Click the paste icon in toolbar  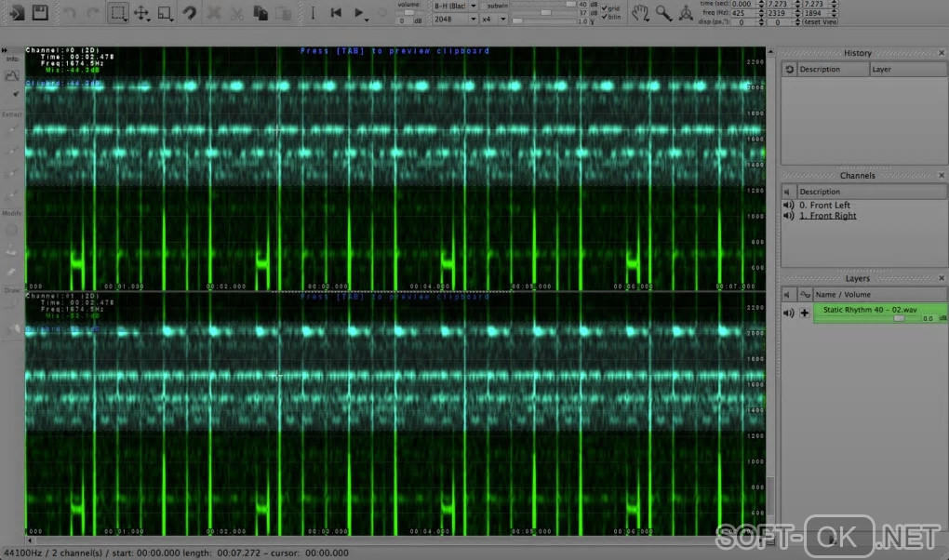coord(283,13)
